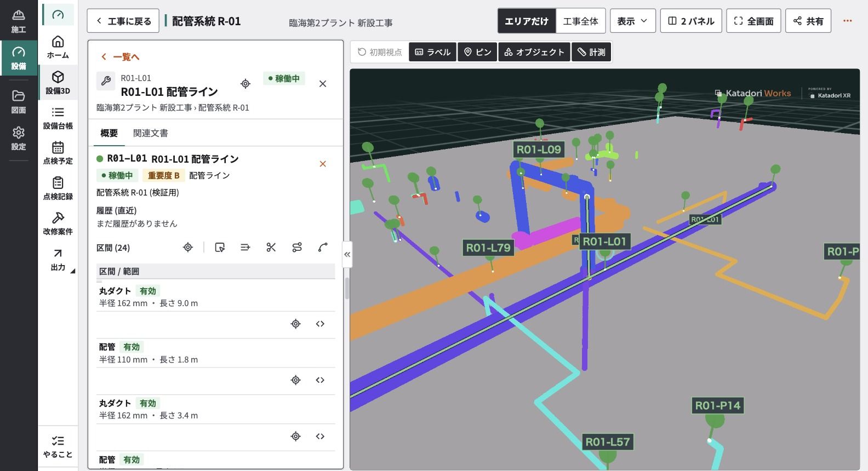Click the locate icon beside 区間 (24)
Image resolution: width=868 pixels, height=471 pixels.
[188, 248]
